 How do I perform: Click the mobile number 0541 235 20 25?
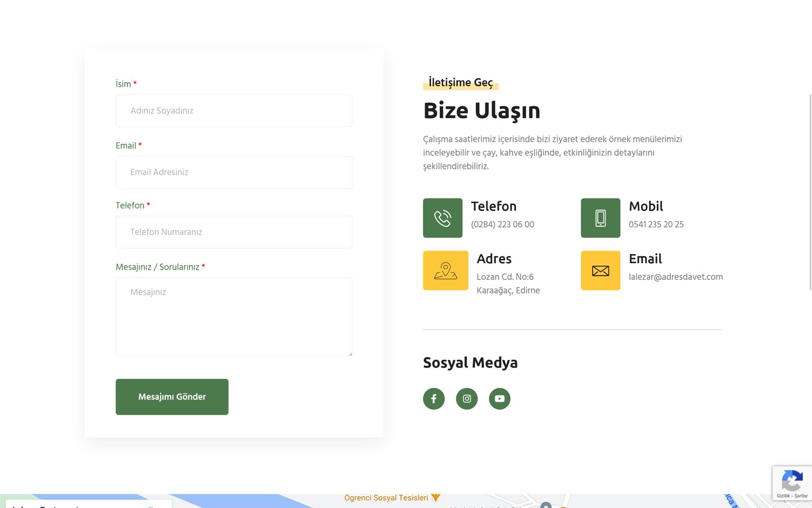tap(656, 225)
